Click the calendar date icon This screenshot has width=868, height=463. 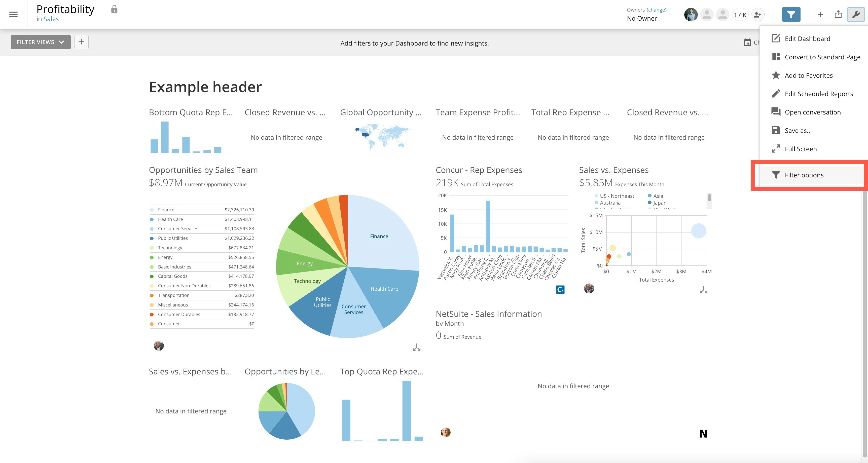tap(747, 43)
